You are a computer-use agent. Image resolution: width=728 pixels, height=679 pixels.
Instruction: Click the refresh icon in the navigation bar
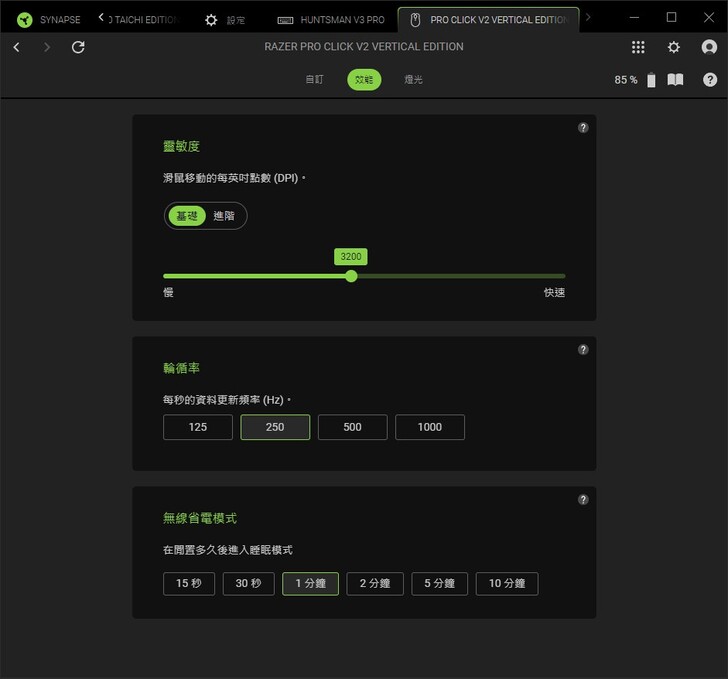(78, 47)
